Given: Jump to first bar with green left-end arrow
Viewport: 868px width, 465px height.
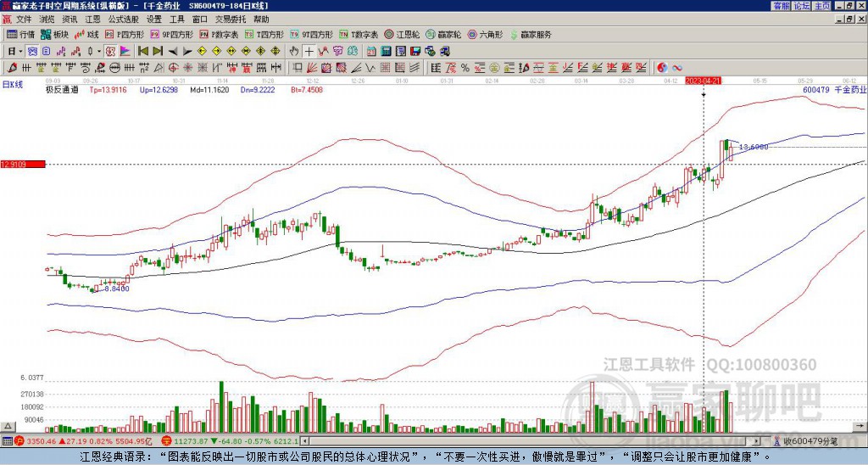Looking at the screenshot, I should [142, 52].
